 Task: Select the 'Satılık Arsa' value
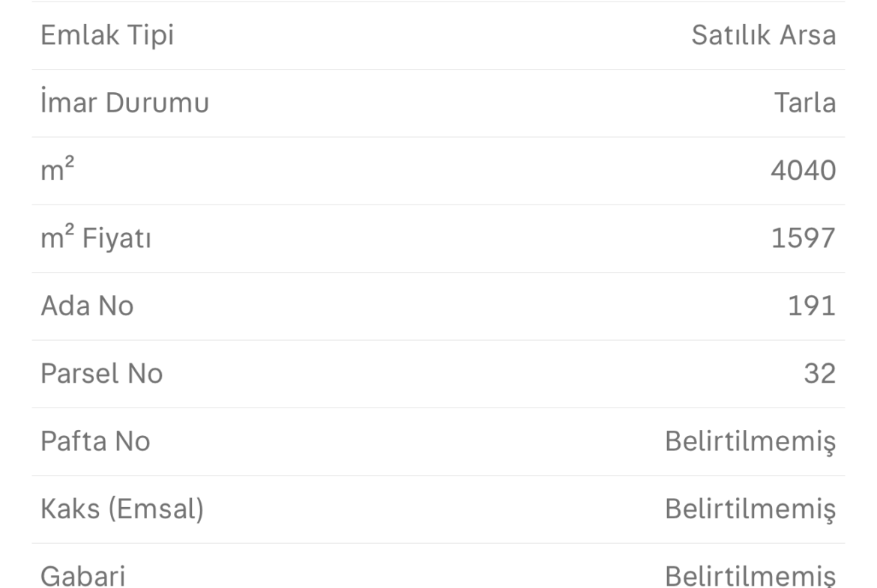click(x=763, y=35)
